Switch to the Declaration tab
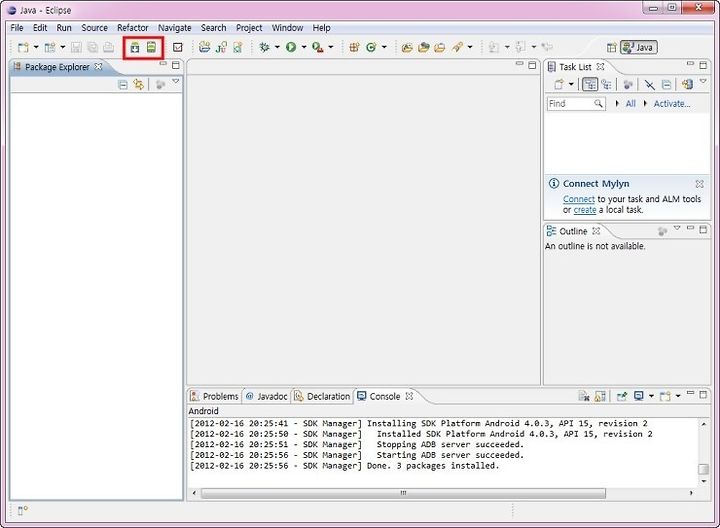Screen dimensions: 720x528 [x=322, y=396]
